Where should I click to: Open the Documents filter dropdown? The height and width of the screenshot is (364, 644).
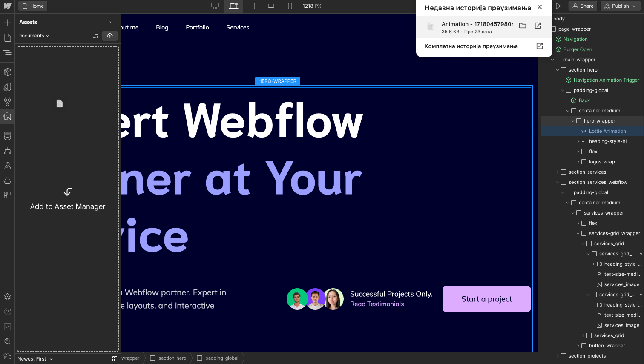[34, 36]
